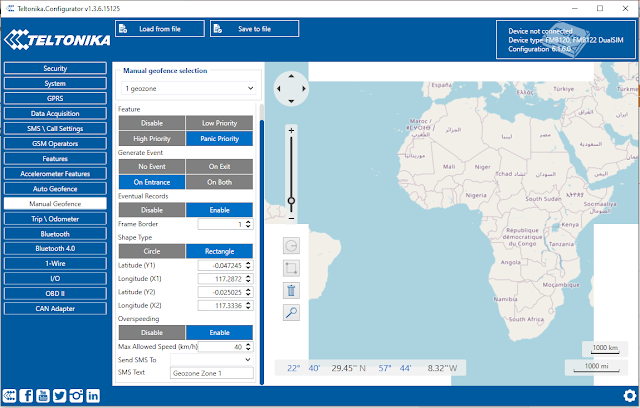Open the LinkedIn link icon
Image resolution: width=640 pixels, height=408 pixels.
coord(93,396)
